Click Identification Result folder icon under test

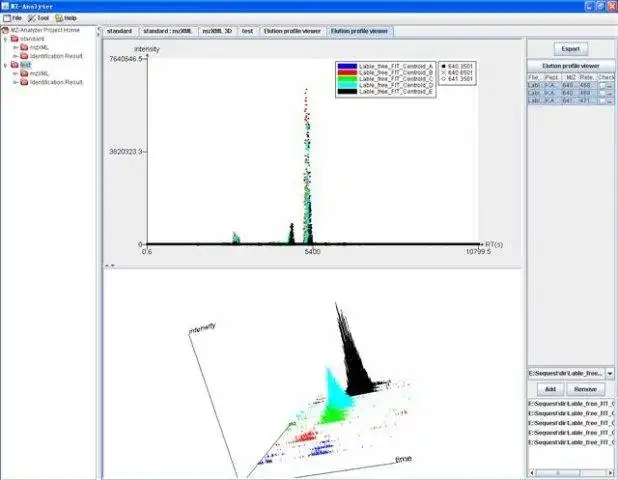(24, 82)
